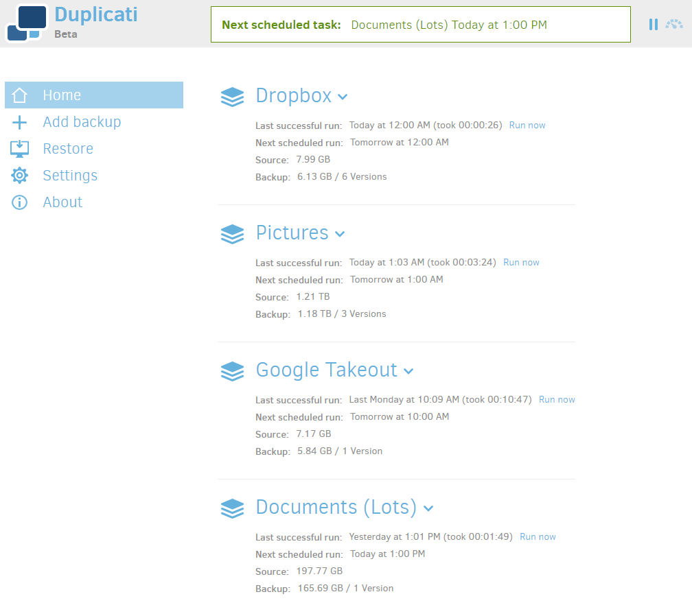Click the Google Takeout backup title
Image resolution: width=692 pixels, height=616 pixels.
(x=327, y=370)
